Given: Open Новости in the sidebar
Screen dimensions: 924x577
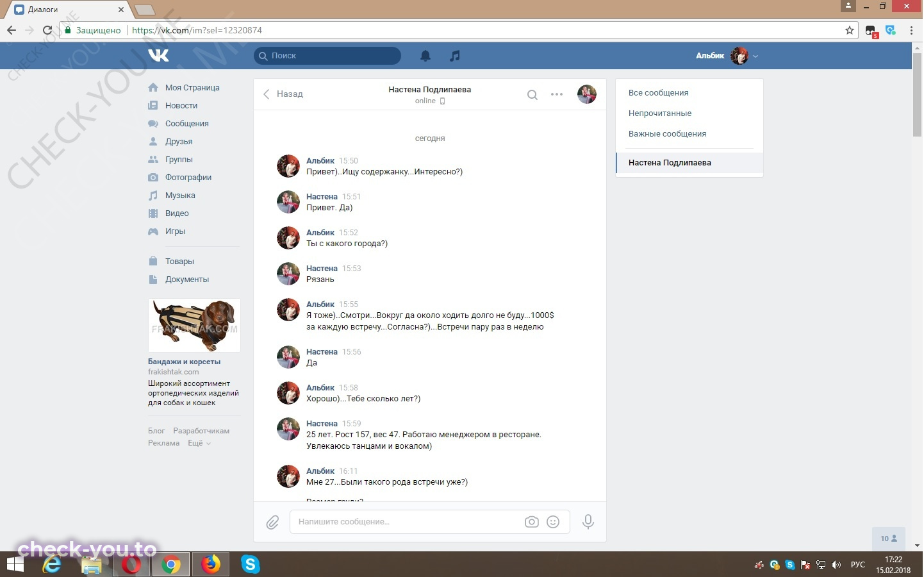Looking at the screenshot, I should [181, 106].
